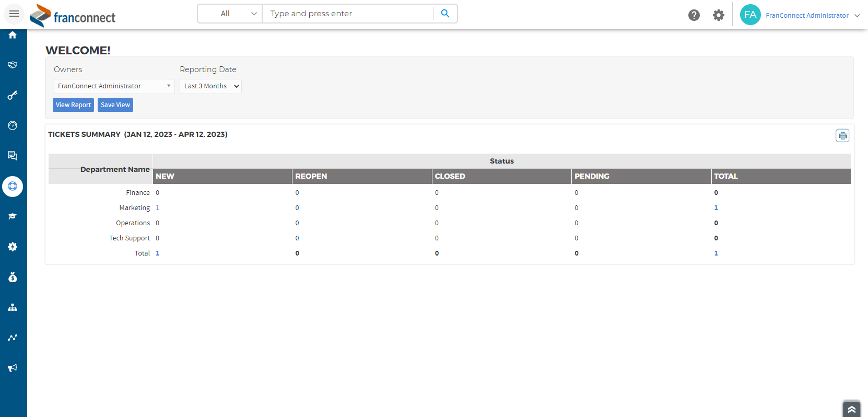Open FranConnect Administrator user menu
Viewport: 868px width, 417px height.
[x=807, y=15]
